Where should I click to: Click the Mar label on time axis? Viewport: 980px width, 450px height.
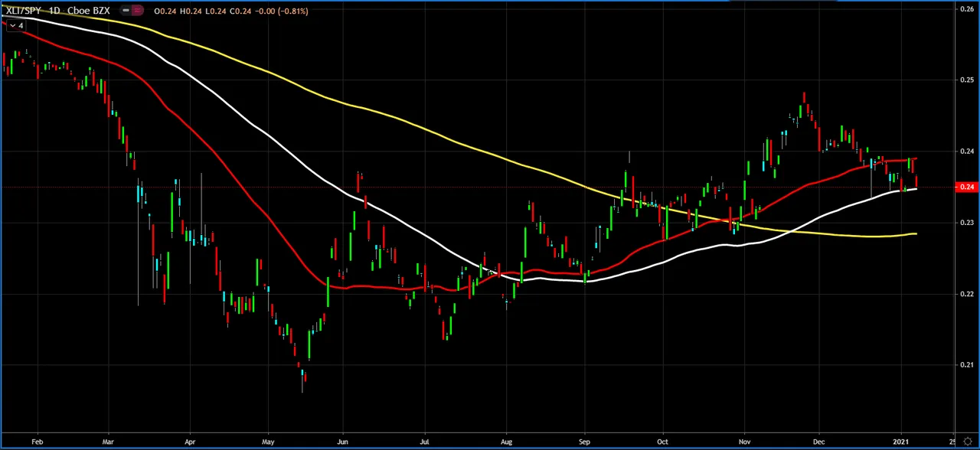coord(108,442)
